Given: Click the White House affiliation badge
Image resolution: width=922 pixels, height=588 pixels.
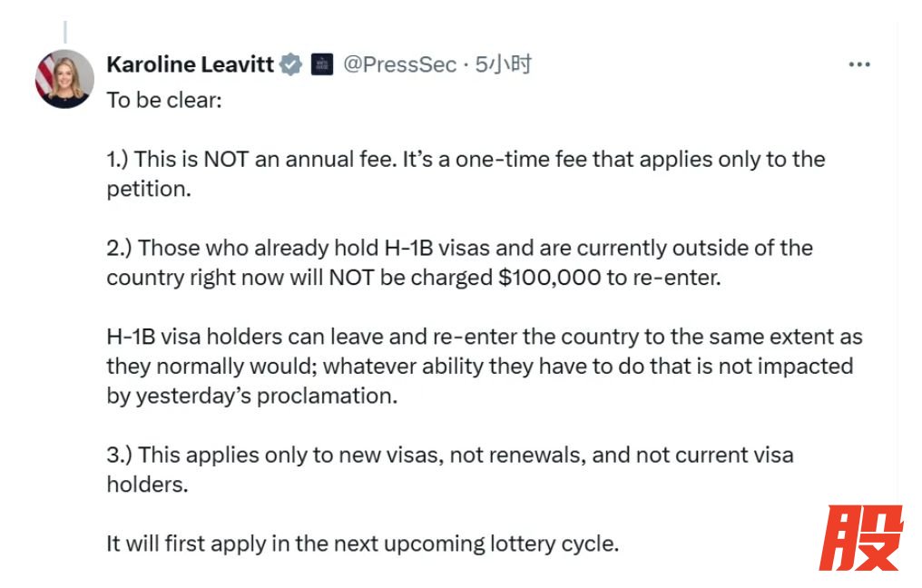Looking at the screenshot, I should pos(321,64).
